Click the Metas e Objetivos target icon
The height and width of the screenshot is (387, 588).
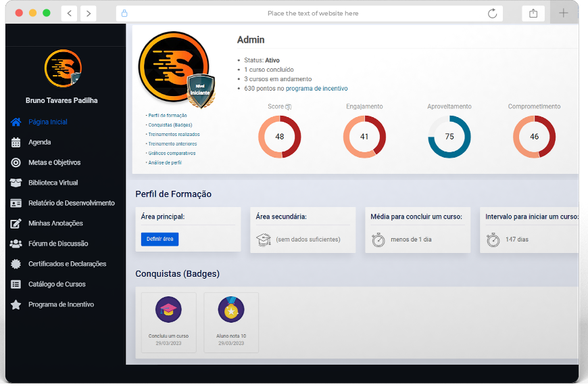tap(16, 162)
